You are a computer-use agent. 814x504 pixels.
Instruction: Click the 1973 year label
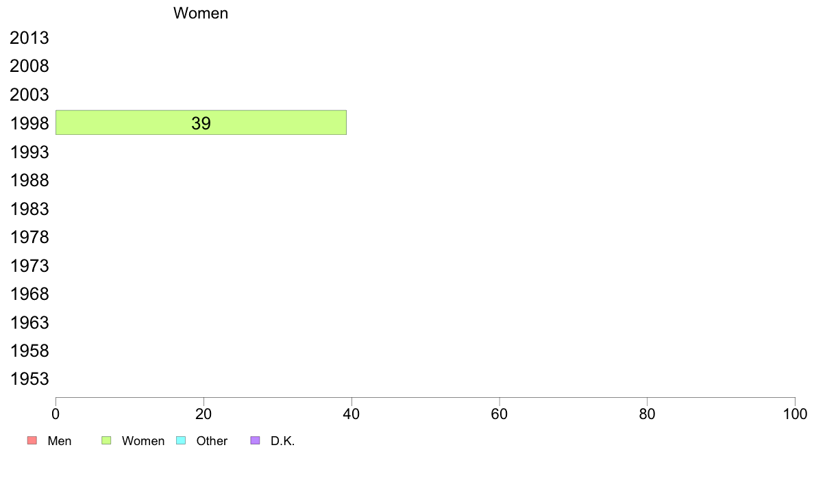coord(29,266)
